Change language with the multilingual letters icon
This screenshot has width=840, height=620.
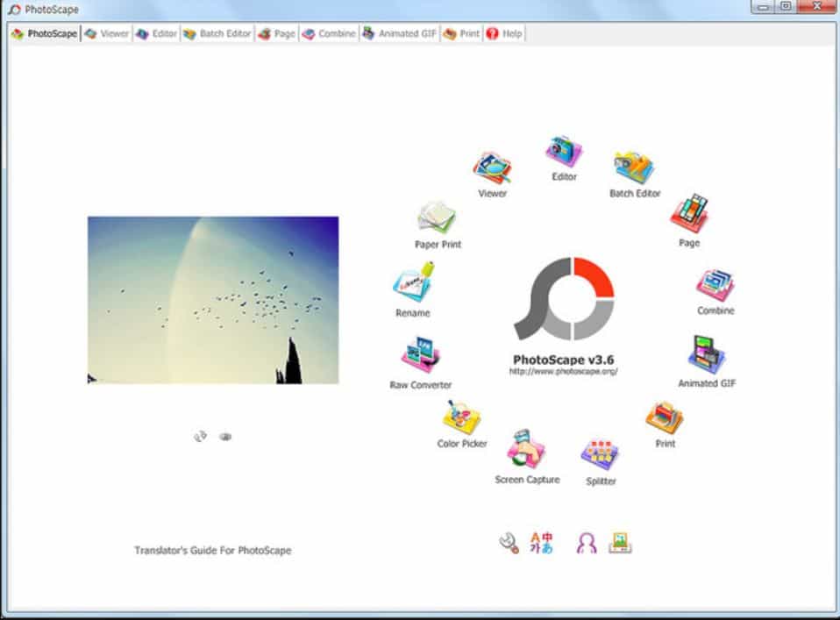tap(541, 543)
